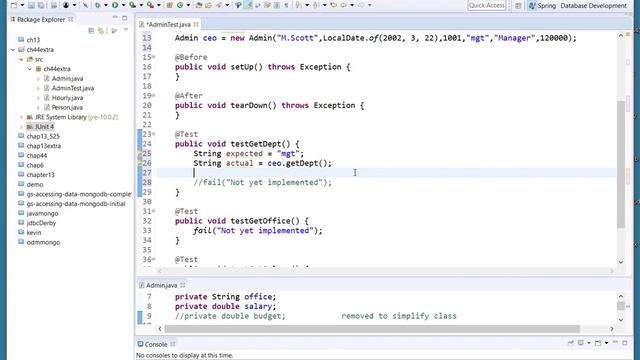
Task: Minimize the Console view
Action: click(615, 343)
